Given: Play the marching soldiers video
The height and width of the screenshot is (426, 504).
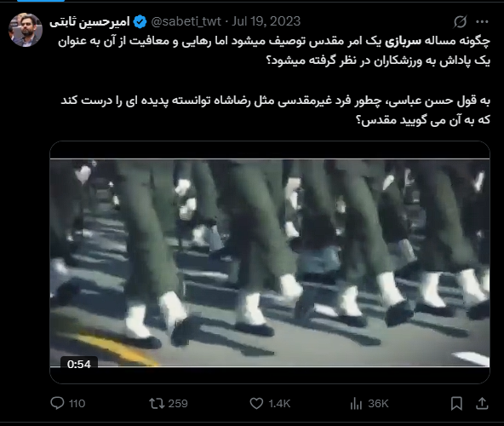Looking at the screenshot, I should pyautogui.click(x=270, y=262).
